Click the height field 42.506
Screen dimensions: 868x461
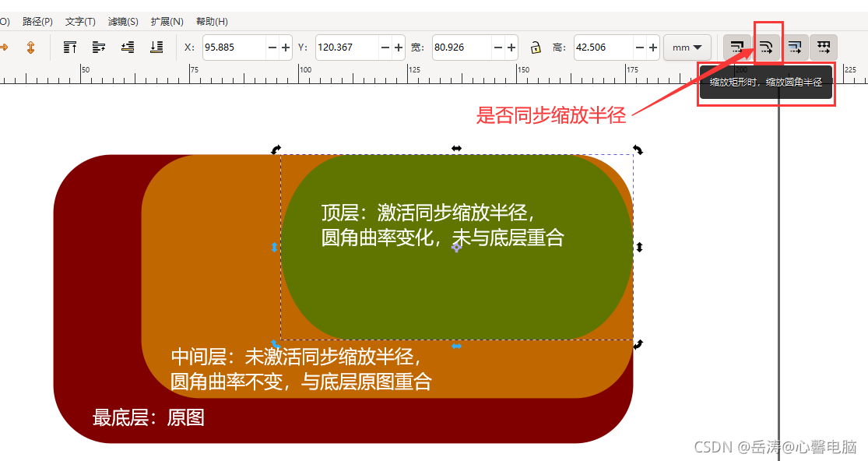(x=603, y=48)
